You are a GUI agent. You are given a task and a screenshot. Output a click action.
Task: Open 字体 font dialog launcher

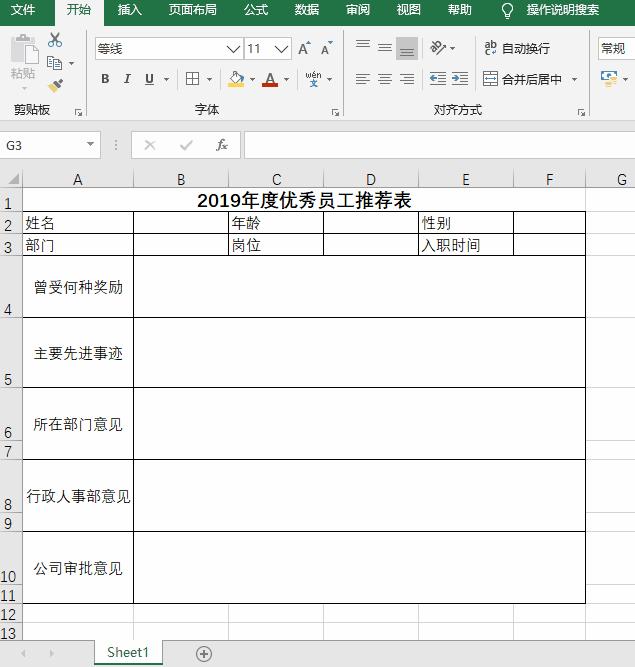336,112
